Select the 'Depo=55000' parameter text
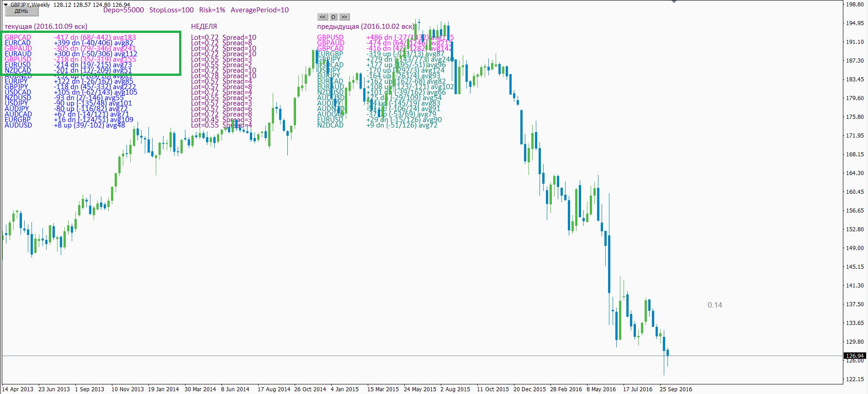The image size is (868, 394). coord(123,10)
